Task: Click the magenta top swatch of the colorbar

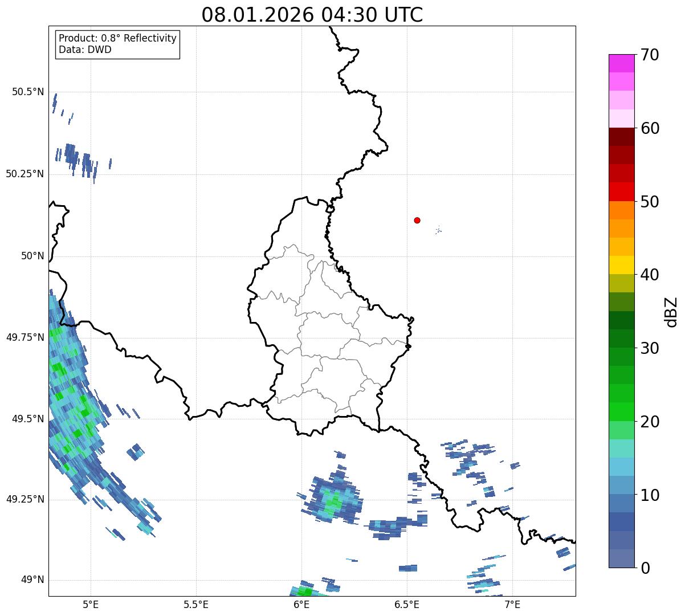Action: tap(621, 63)
